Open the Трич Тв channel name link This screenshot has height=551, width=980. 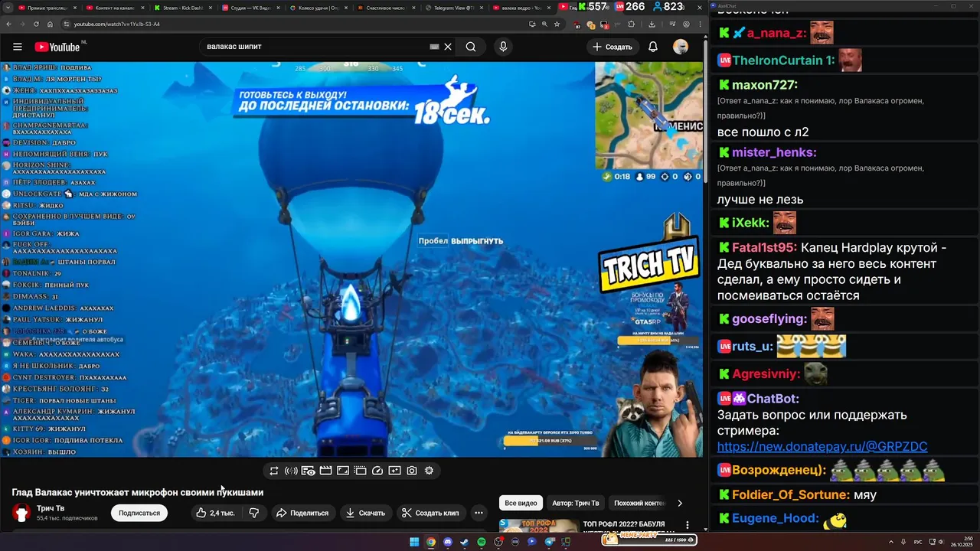click(x=51, y=508)
